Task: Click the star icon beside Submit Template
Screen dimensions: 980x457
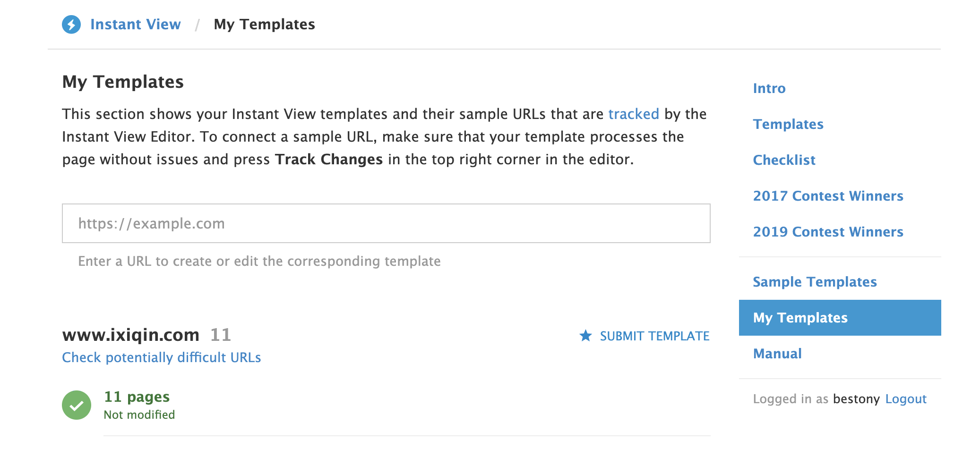Action: (585, 336)
